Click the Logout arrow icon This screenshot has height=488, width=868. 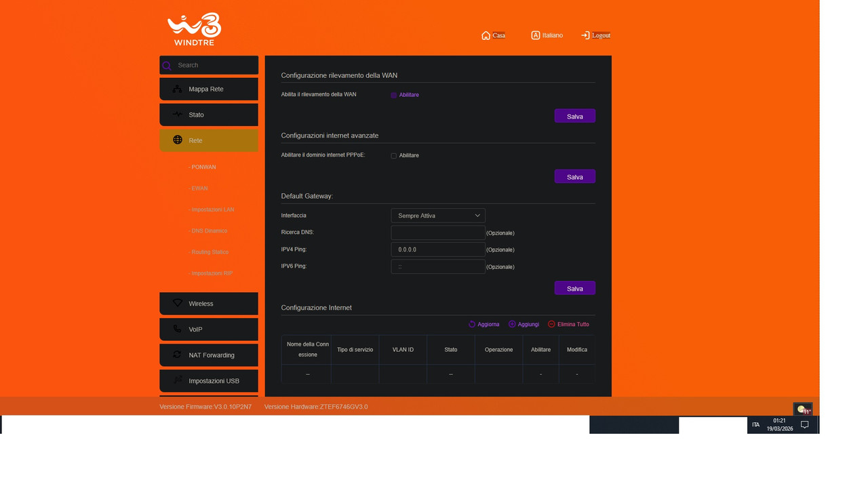click(585, 35)
